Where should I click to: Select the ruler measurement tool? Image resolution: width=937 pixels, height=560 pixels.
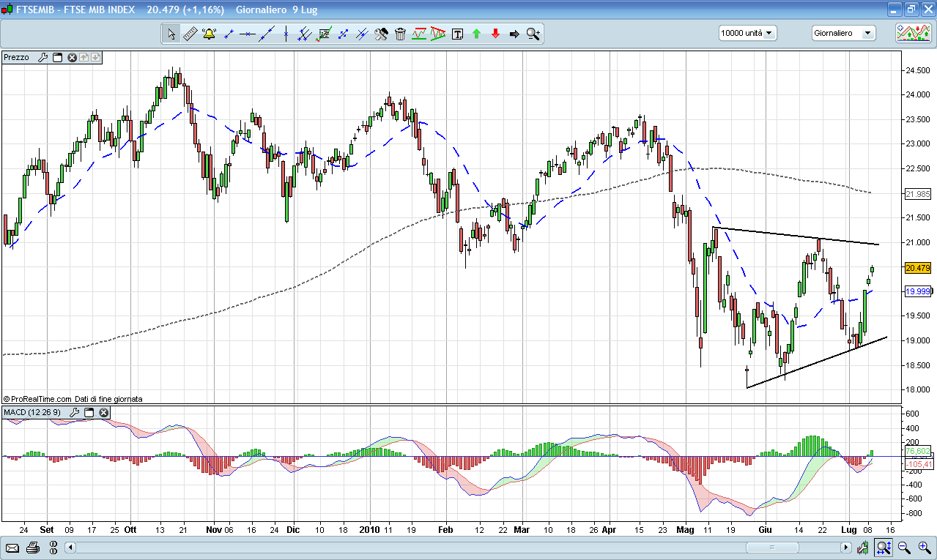click(x=190, y=34)
